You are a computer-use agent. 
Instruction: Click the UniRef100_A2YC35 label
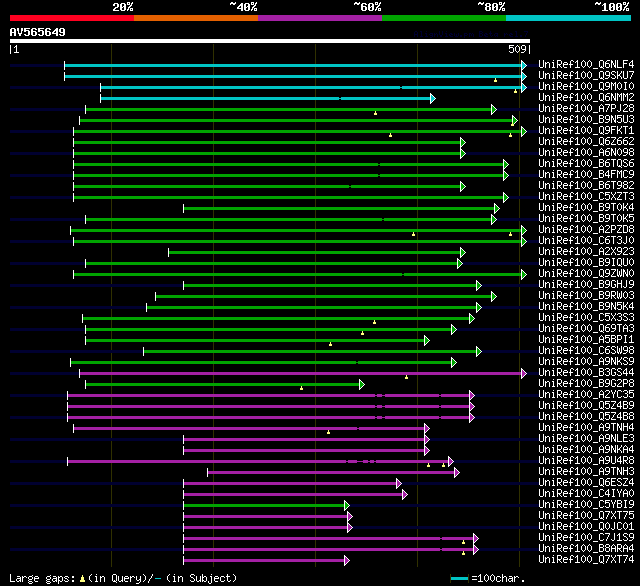[x=586, y=394]
